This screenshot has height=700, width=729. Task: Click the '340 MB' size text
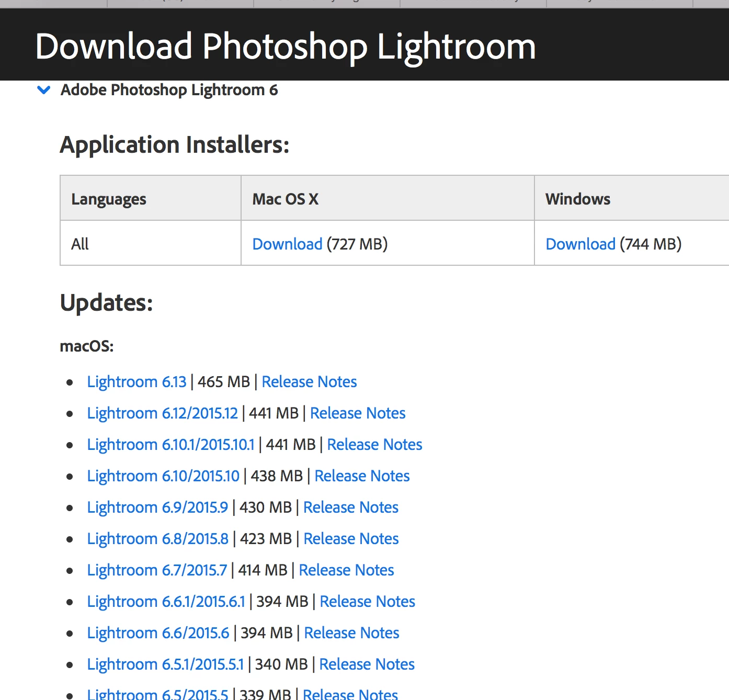pos(281,664)
